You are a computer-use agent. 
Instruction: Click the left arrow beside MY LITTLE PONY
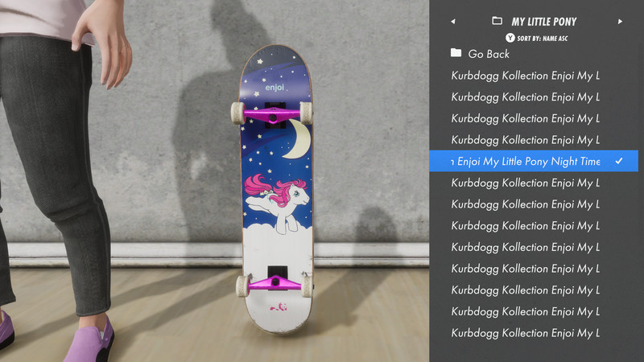click(x=453, y=22)
